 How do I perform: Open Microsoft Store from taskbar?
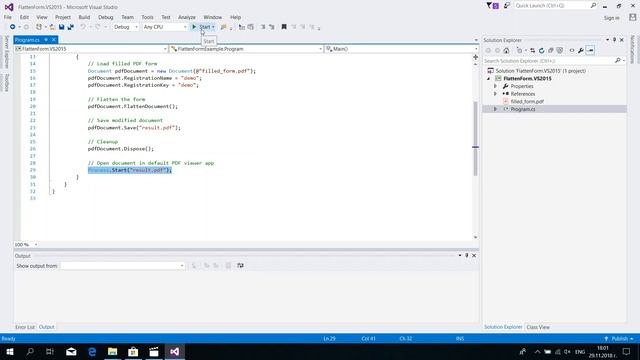(133, 352)
